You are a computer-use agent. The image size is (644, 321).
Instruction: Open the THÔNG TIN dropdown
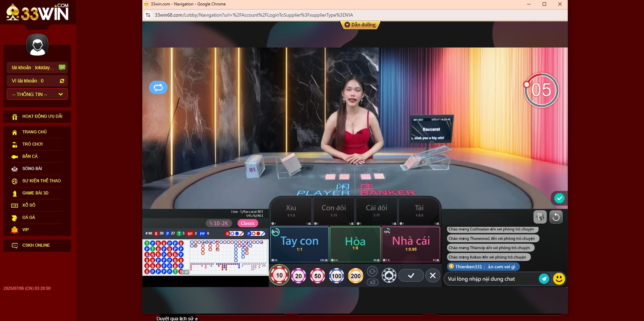click(x=37, y=94)
